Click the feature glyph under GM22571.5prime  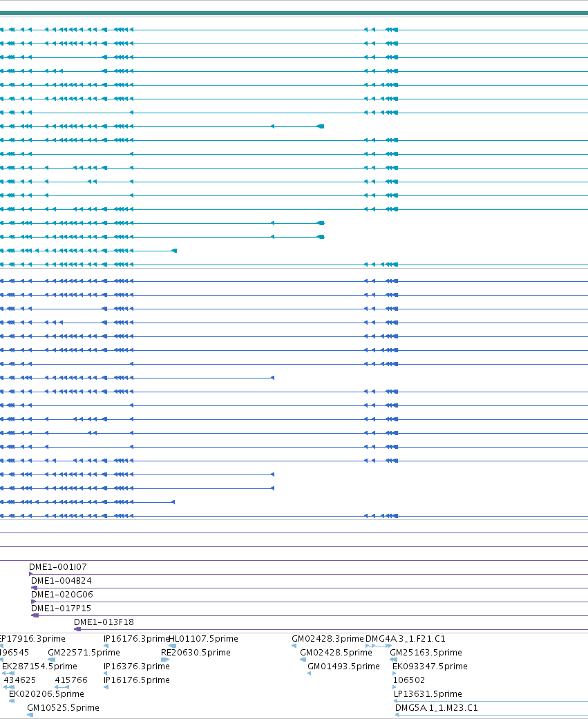pyautogui.click(x=51, y=660)
